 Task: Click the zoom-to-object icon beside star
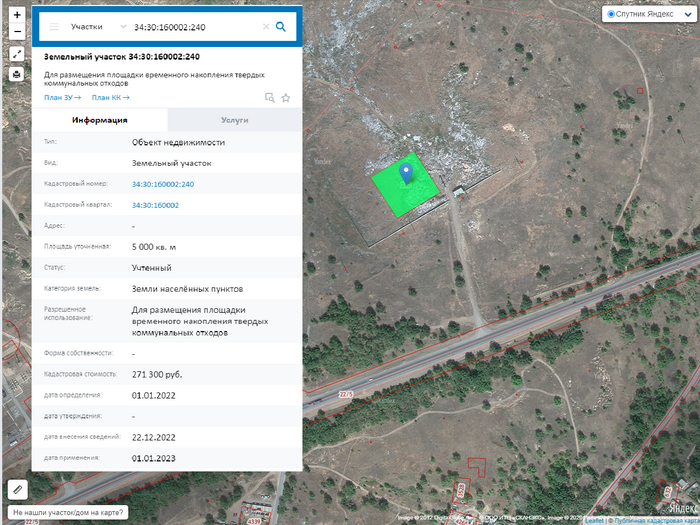click(x=269, y=98)
